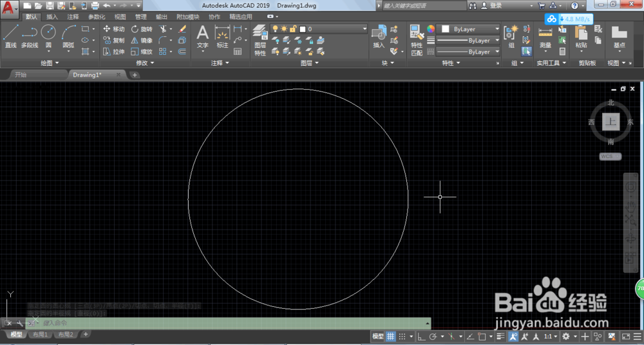Select the Polyline (多段线) tool
This screenshot has height=345, width=644.
[x=30, y=35]
